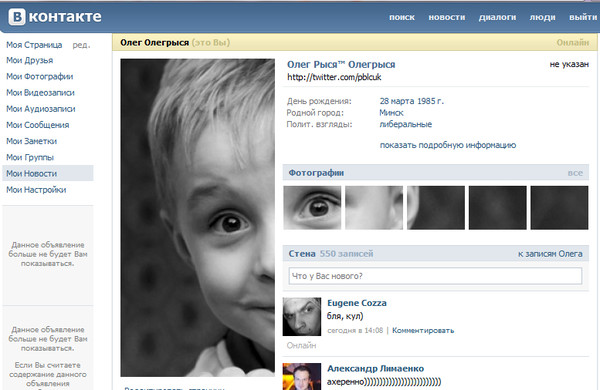Image resolution: width=600 pixels, height=390 pixels.
Task: Click Александр Лимаенко's avatar
Action: [x=302, y=377]
